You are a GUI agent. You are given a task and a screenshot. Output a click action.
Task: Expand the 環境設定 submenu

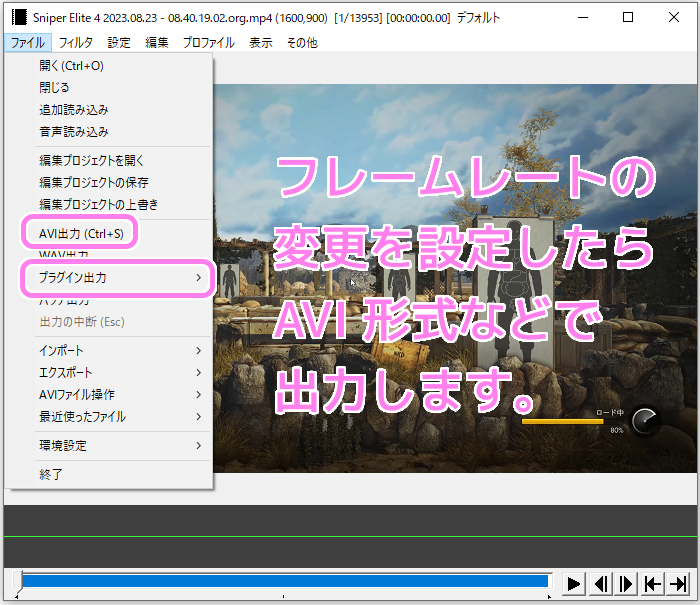tap(109, 446)
